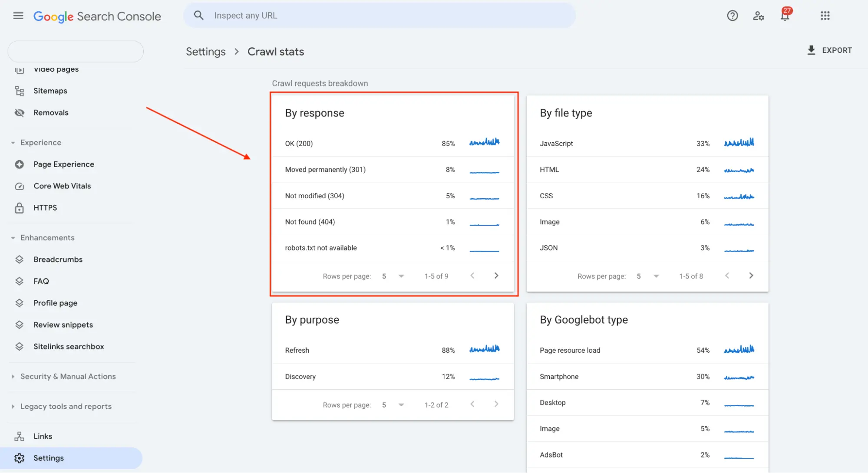This screenshot has height=473, width=868.
Task: Open users and permissions settings icon
Action: (758, 16)
